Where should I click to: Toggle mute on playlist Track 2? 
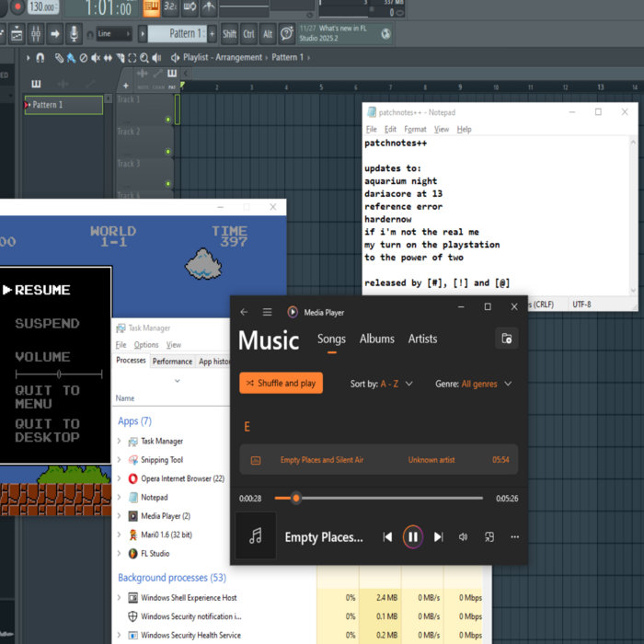coord(168,152)
